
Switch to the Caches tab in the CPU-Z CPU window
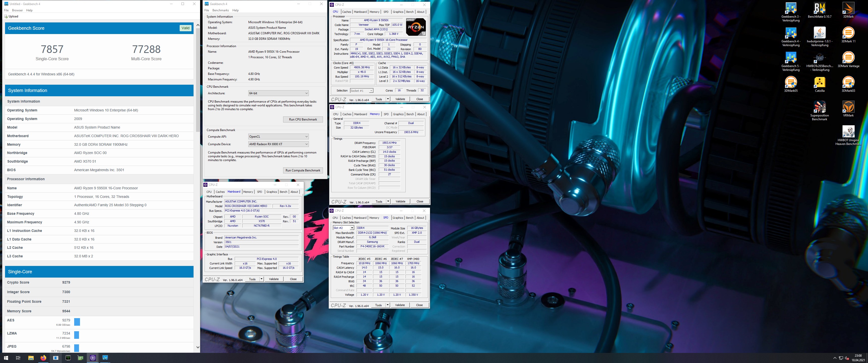click(346, 12)
